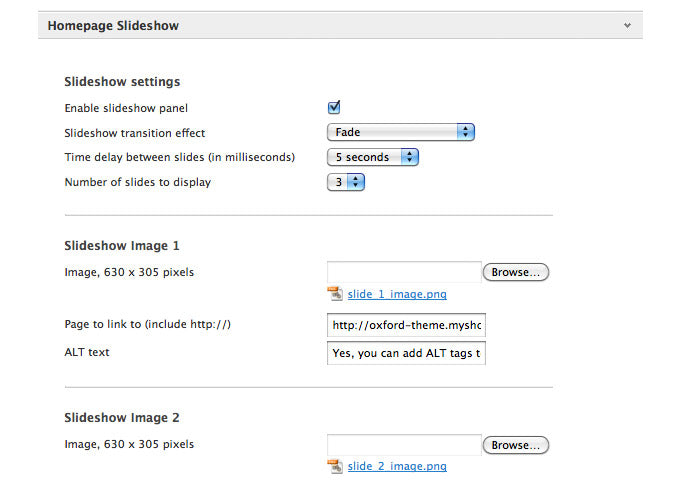679x489 pixels.
Task: Click the Slideshow Image 1 file path field
Action: 404,272
